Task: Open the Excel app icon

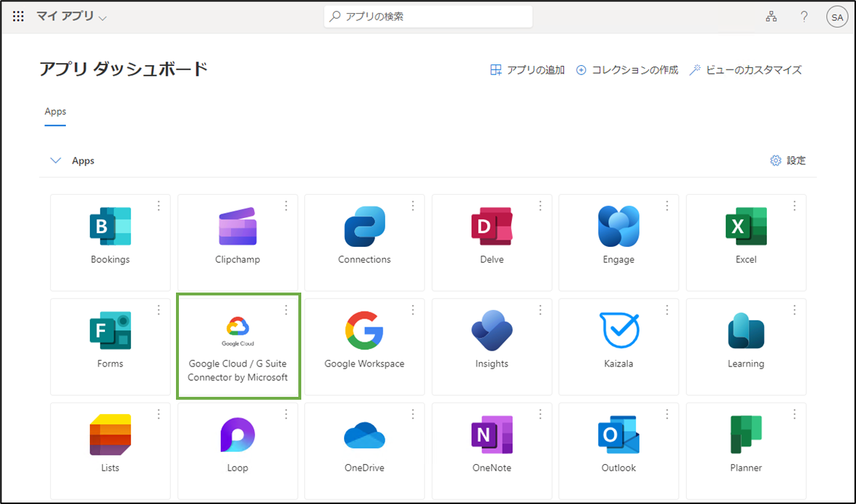Action: point(746,226)
